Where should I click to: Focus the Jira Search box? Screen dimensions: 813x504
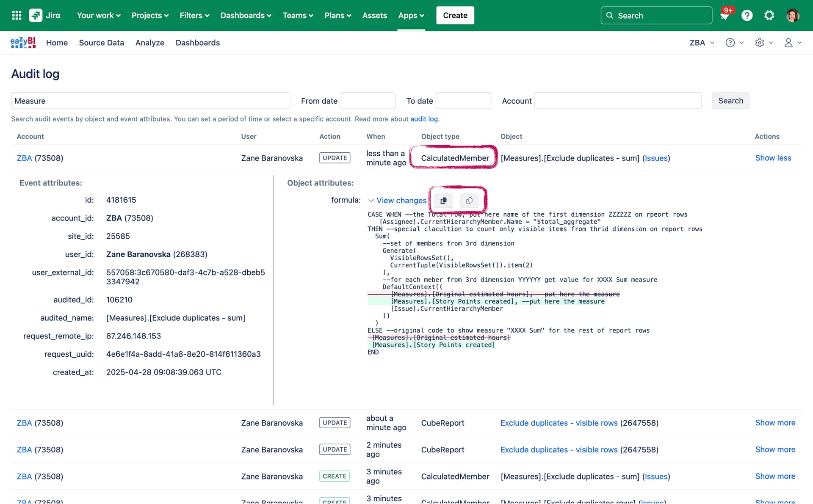[x=656, y=16]
